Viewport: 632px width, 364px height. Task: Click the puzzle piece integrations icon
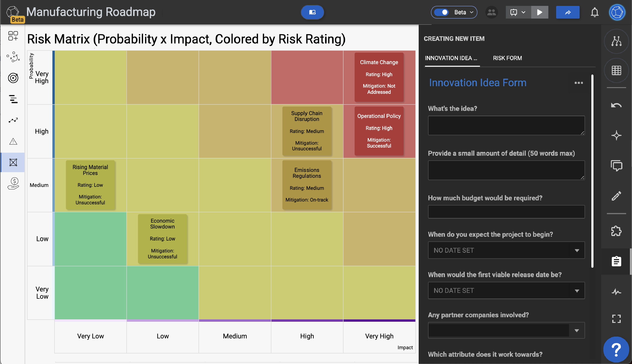coord(616,231)
